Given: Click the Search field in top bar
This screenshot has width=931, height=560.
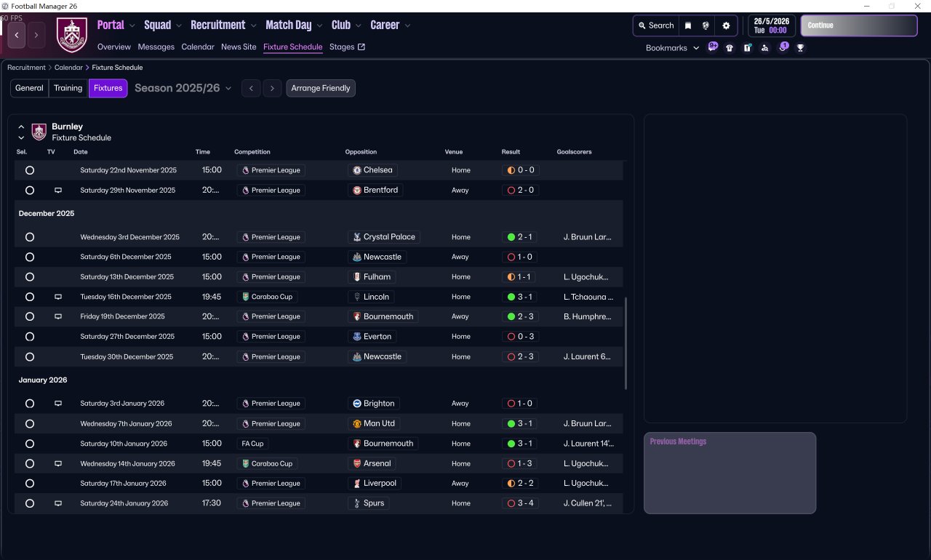Looking at the screenshot, I should pos(656,25).
